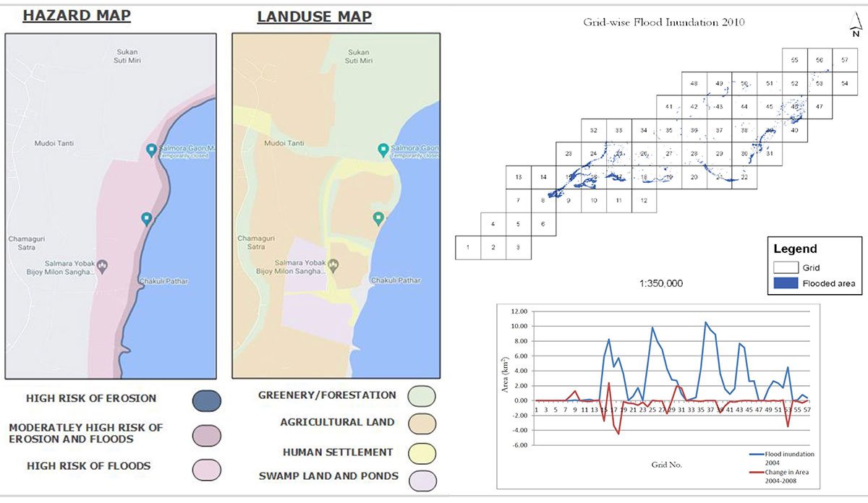Click the HAZARD MAP heading
Image resolution: width=868 pixels, height=503 pixels.
(77, 16)
